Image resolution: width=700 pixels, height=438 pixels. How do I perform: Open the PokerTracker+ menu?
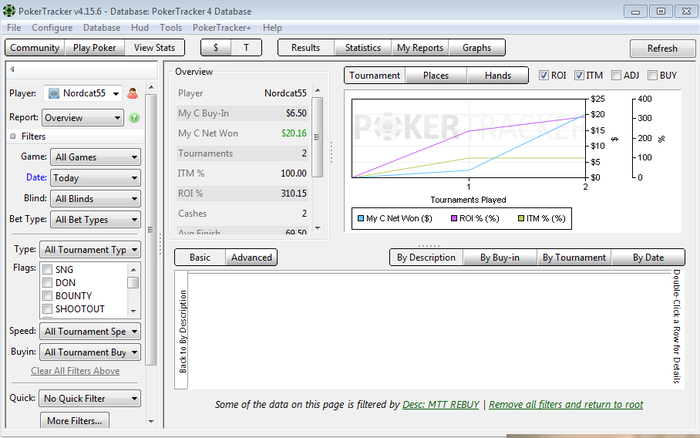[x=222, y=28]
